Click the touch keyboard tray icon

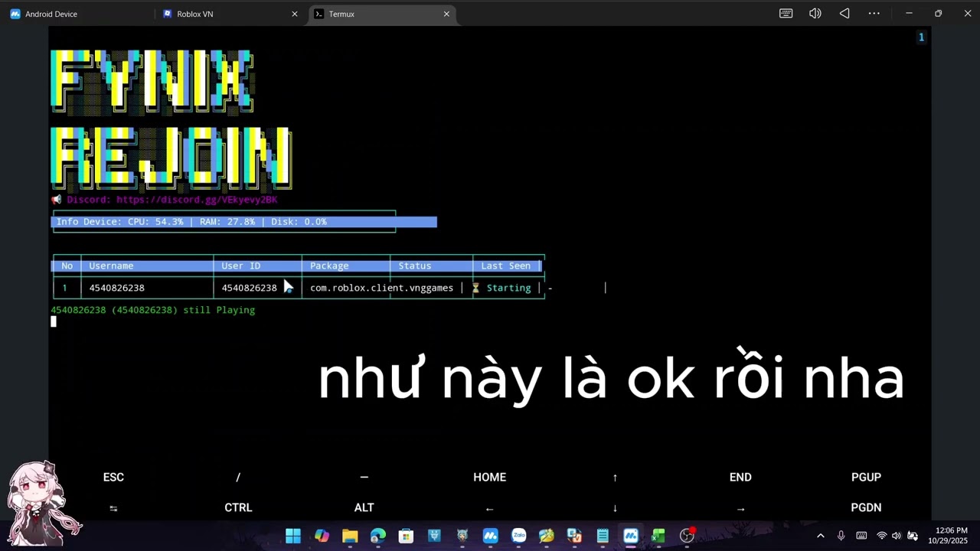[861, 536]
